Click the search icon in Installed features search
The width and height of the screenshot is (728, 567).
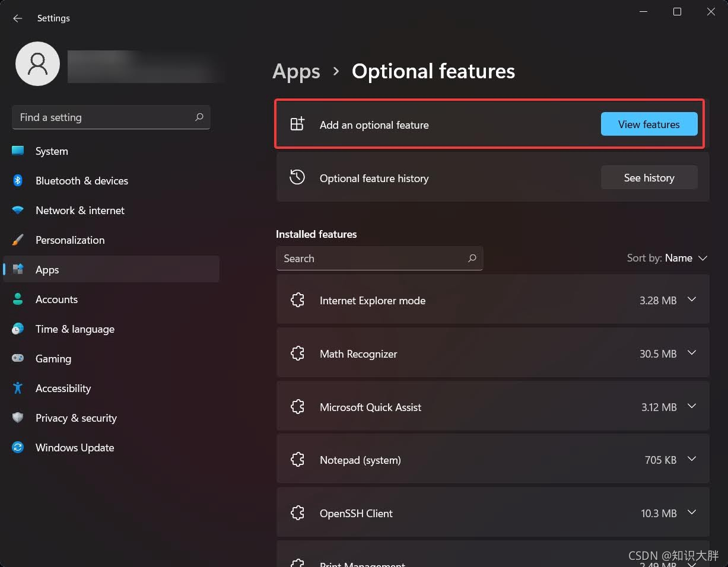point(472,258)
